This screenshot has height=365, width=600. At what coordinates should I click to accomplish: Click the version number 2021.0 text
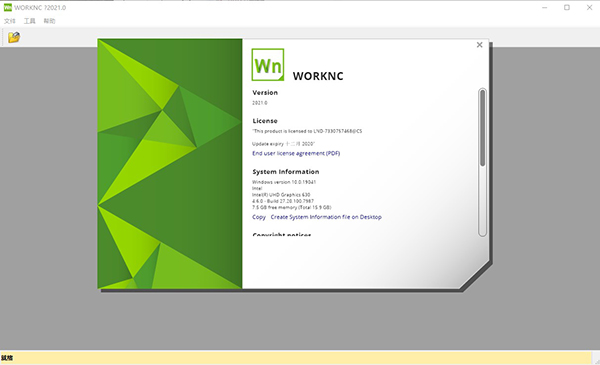pyautogui.click(x=260, y=103)
